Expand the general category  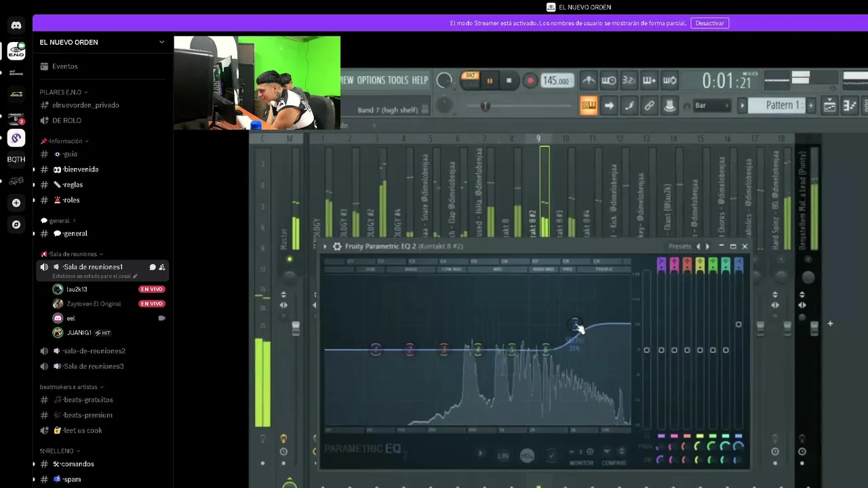click(58, 220)
